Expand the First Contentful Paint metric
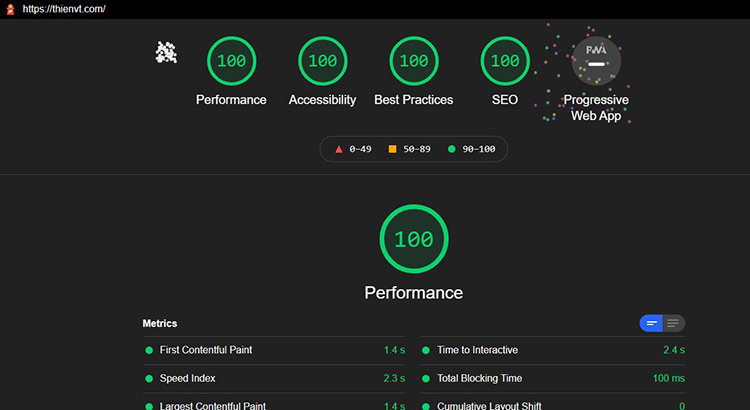Screen dimensions: 750x410 point(206,350)
